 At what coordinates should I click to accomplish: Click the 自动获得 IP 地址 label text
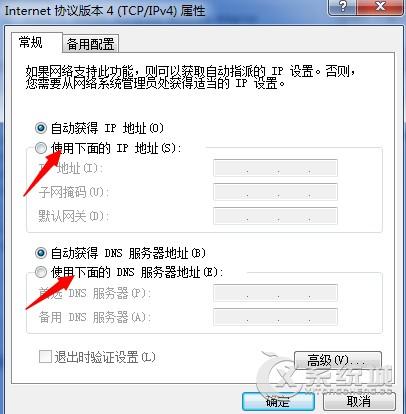pos(107,128)
